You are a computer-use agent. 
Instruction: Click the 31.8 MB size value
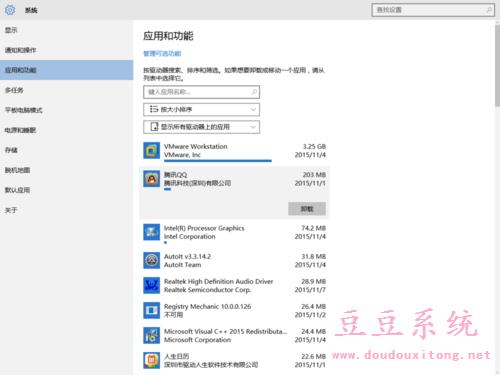pyautogui.click(x=313, y=256)
